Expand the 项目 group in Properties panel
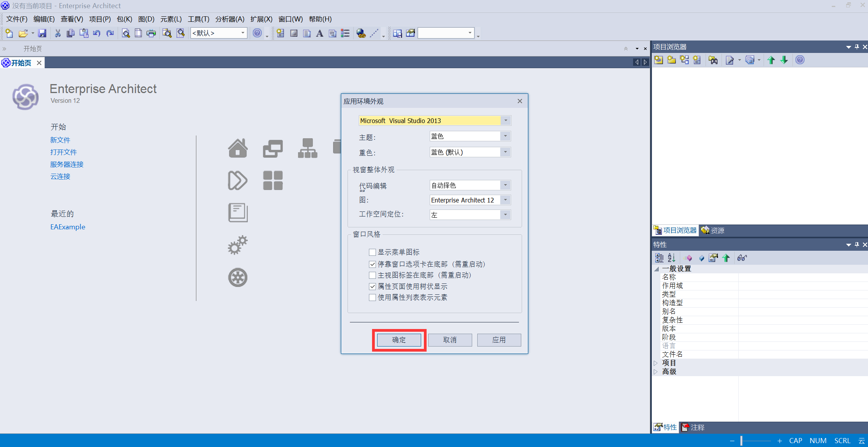Screen dimensions: 868x447 (x=656, y=363)
